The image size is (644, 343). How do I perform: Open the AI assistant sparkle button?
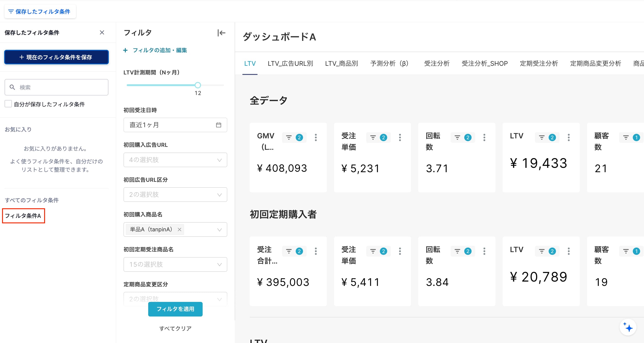(628, 327)
